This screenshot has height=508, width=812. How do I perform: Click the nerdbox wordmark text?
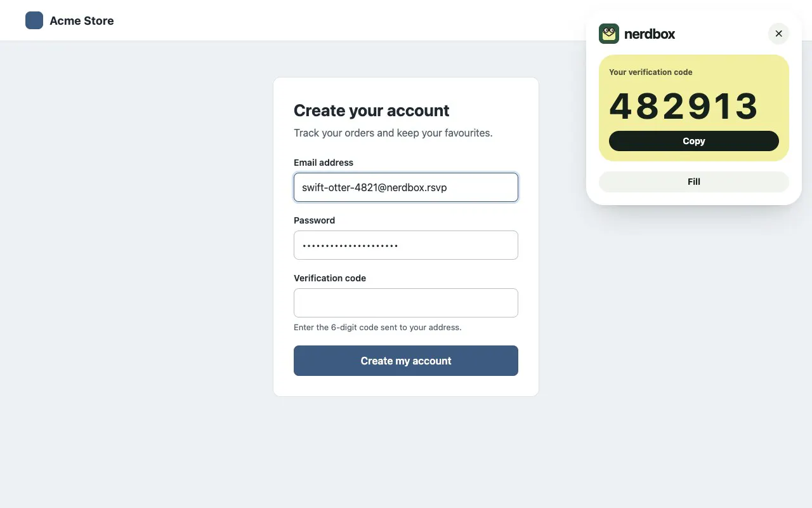pyautogui.click(x=650, y=34)
